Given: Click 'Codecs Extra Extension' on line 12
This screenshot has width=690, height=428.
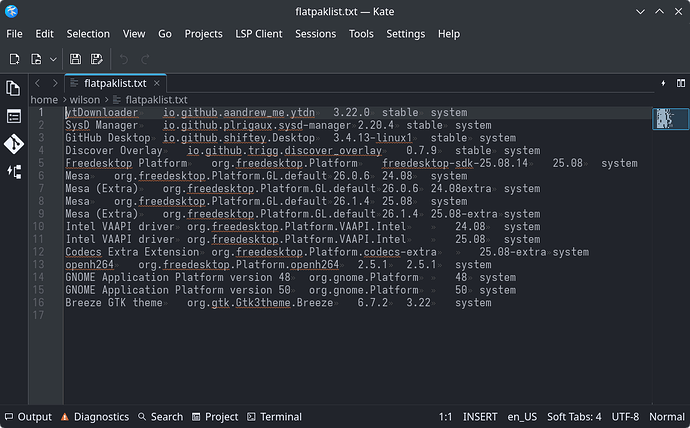Looking at the screenshot, I should click(x=132, y=252).
